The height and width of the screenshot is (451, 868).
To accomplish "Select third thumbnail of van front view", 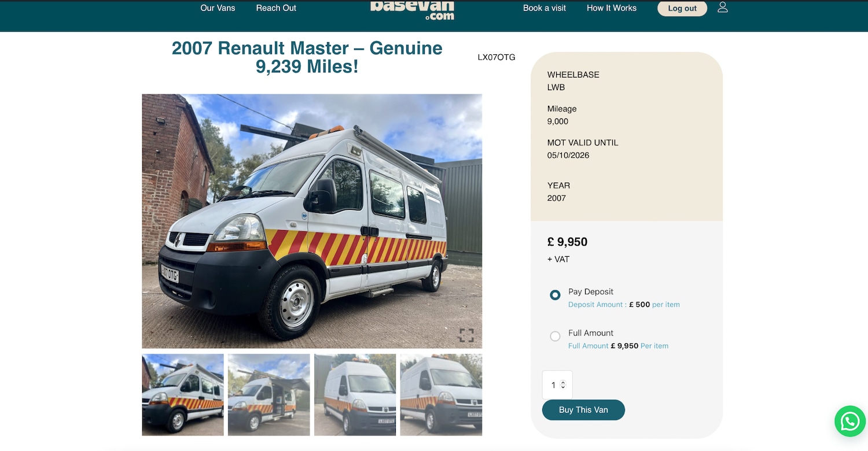I will point(355,395).
